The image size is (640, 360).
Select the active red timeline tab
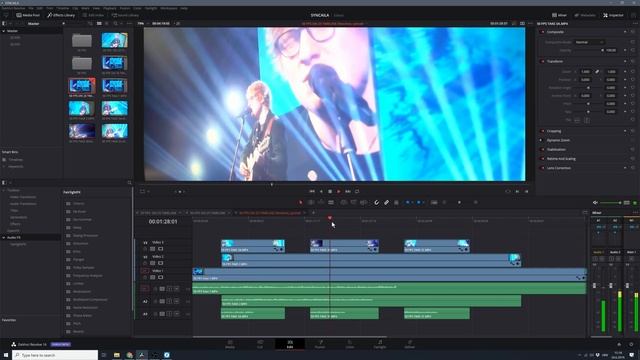[x=270, y=213]
